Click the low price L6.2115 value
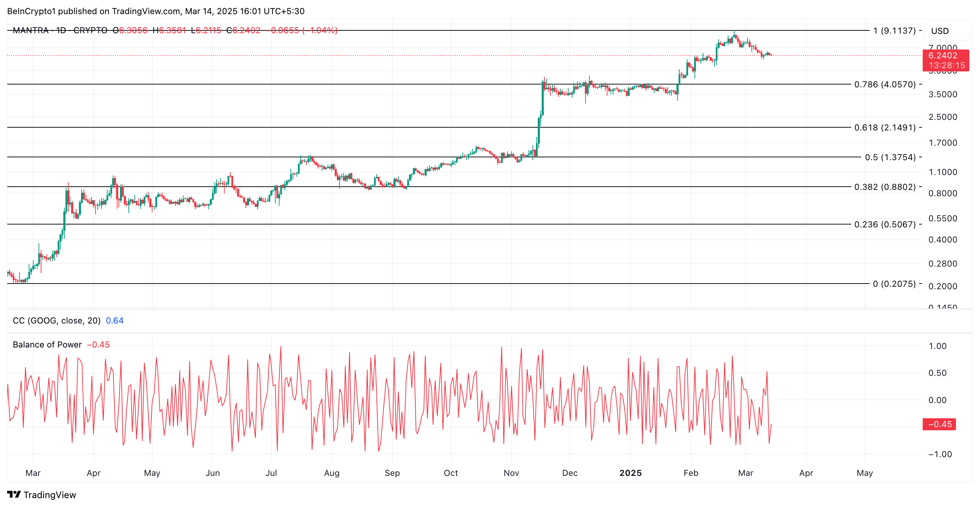Viewport: 980px width, 507px height. 206,30
